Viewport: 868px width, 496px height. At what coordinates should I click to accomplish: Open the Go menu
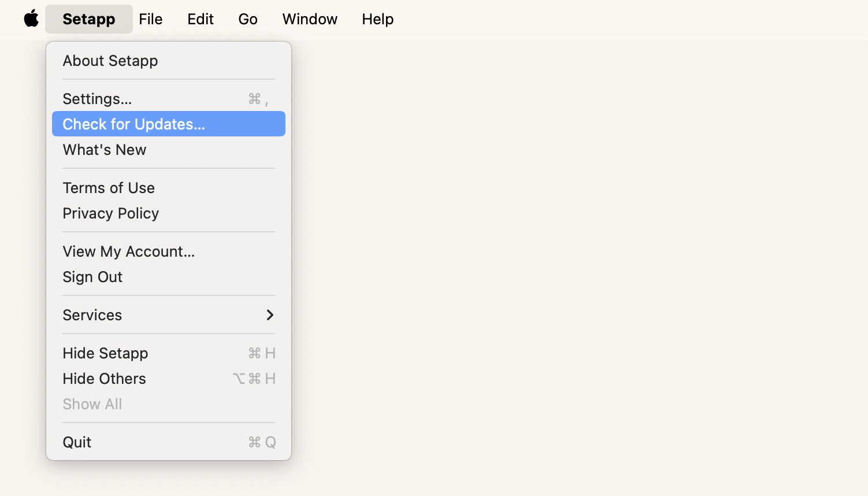[x=248, y=19]
